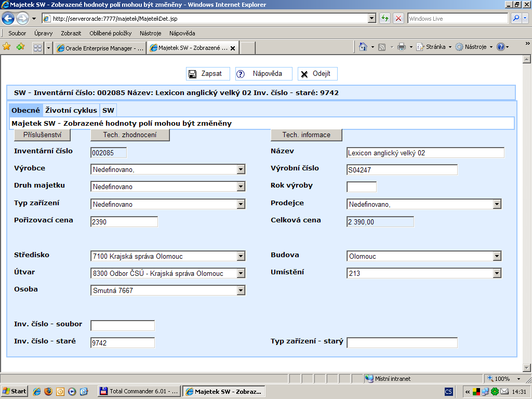
Task: Open Favorites Center star icon
Action: [7, 47]
